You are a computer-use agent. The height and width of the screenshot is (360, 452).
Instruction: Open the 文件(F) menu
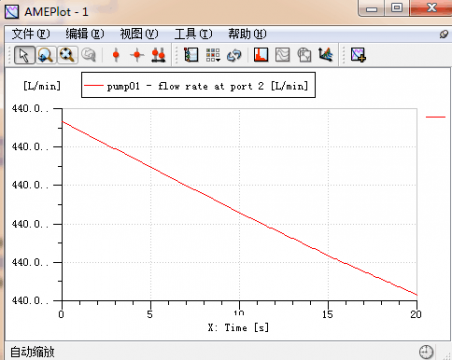coord(31,34)
